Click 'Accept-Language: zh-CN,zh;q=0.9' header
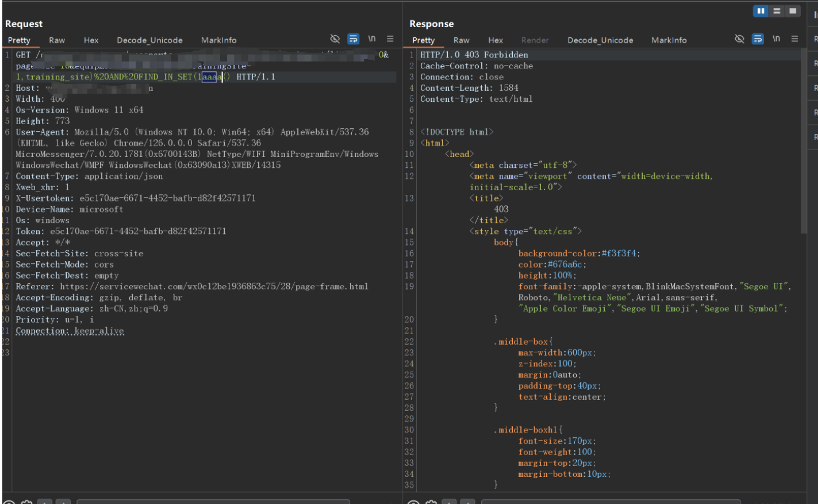 [92, 308]
